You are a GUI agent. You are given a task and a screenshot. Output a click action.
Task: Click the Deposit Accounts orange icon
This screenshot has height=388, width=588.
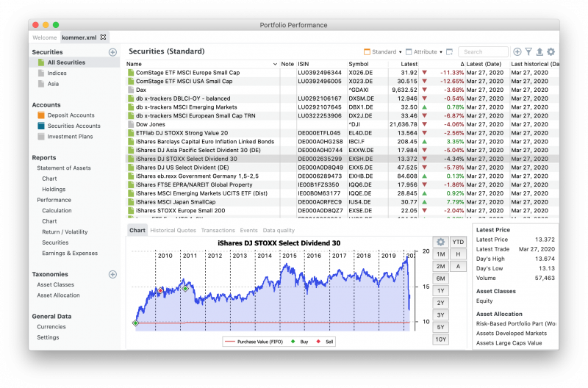pos(41,115)
